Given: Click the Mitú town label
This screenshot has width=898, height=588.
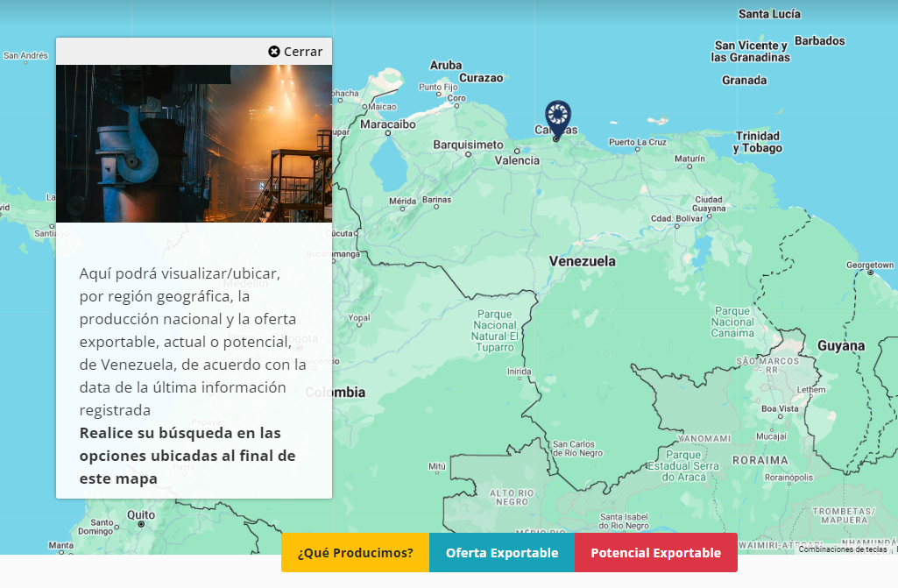Looking at the screenshot, I should coord(437,466).
